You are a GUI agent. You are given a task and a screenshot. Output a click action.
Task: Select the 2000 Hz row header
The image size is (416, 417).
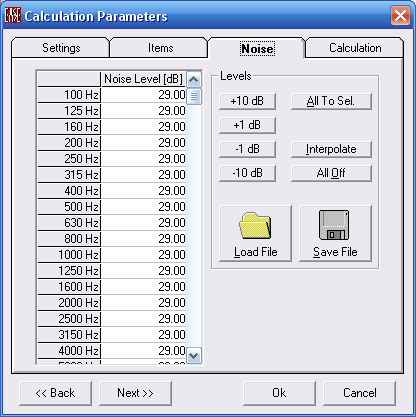coord(69,303)
